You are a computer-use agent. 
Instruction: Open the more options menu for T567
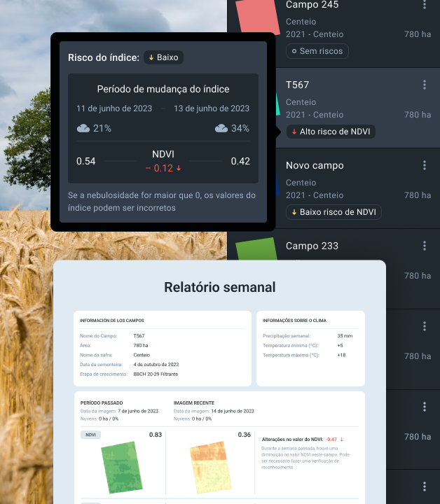click(424, 85)
